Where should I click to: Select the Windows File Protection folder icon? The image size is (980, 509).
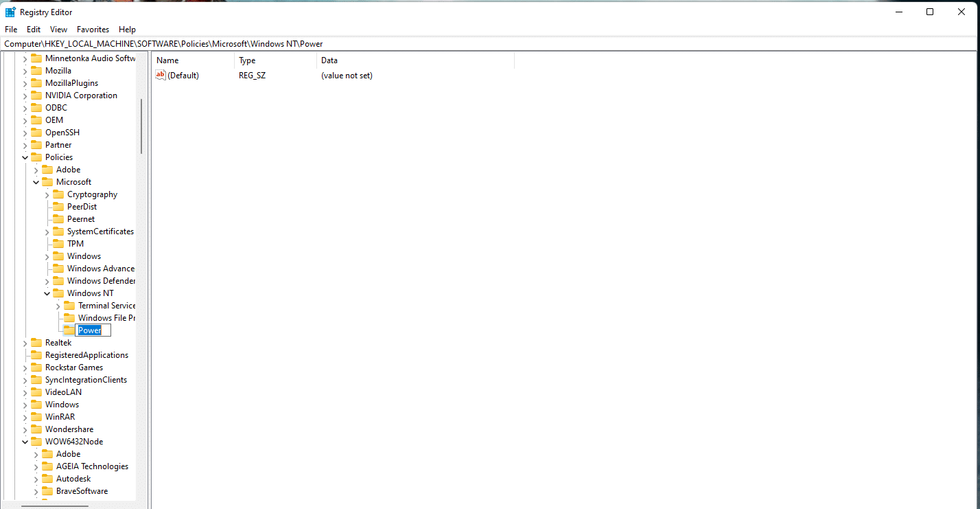[x=69, y=318]
